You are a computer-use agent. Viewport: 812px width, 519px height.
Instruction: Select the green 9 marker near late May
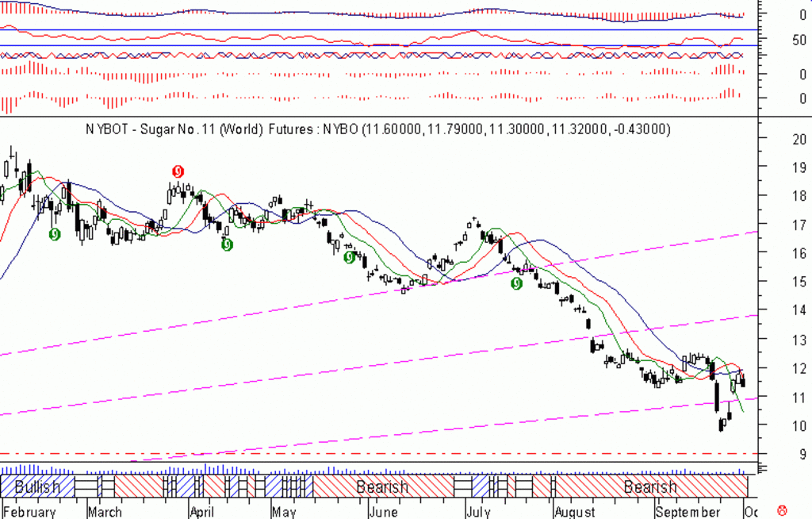pos(350,257)
